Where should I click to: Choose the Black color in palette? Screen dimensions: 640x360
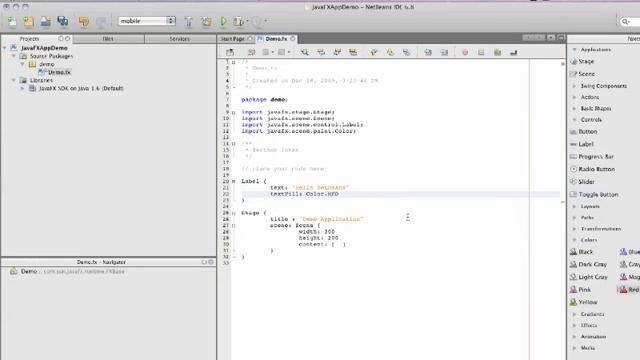tap(582, 252)
